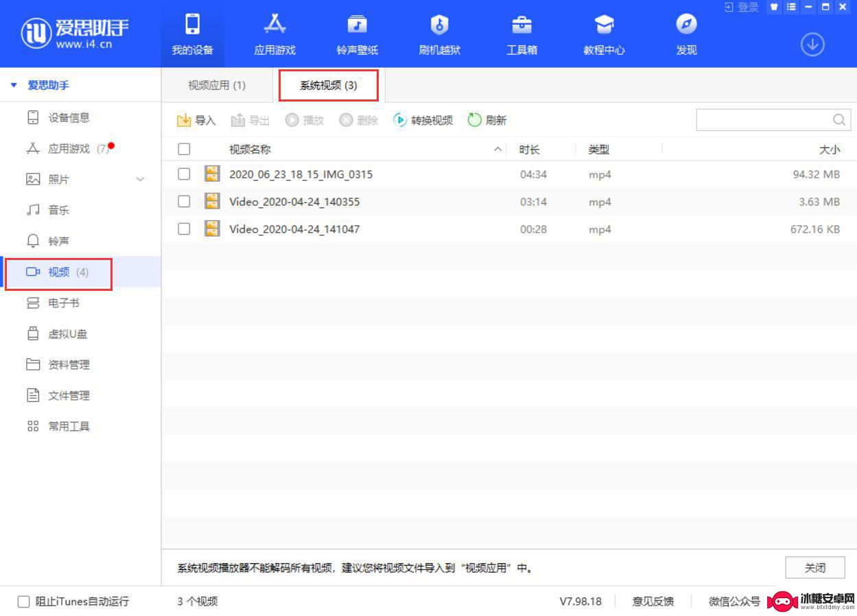Click the 导出 export toolbar button

pyautogui.click(x=250, y=120)
